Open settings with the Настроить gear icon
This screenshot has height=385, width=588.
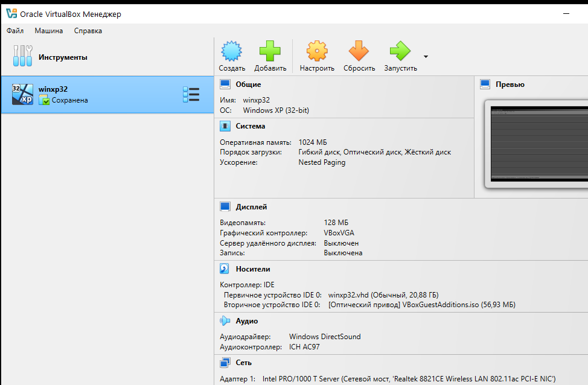317,52
